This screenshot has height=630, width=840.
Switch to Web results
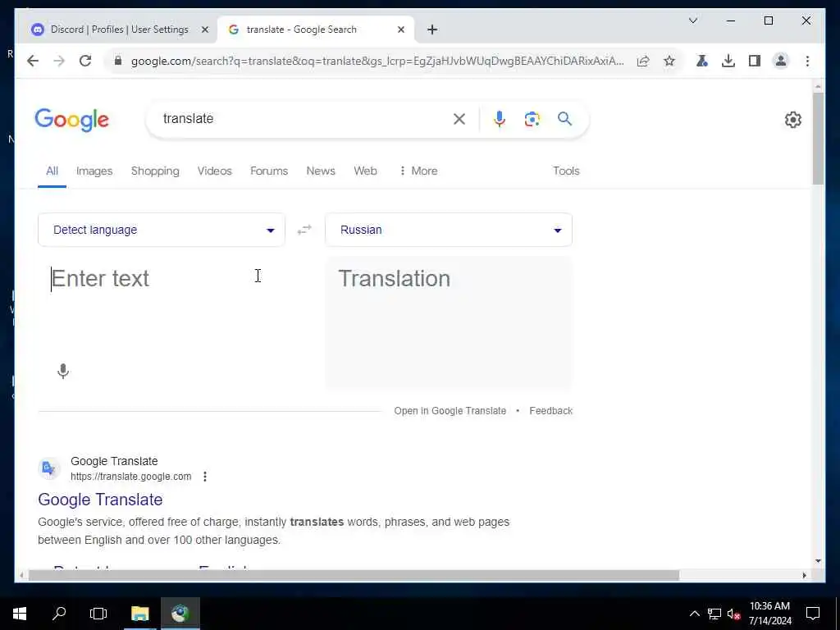point(365,171)
